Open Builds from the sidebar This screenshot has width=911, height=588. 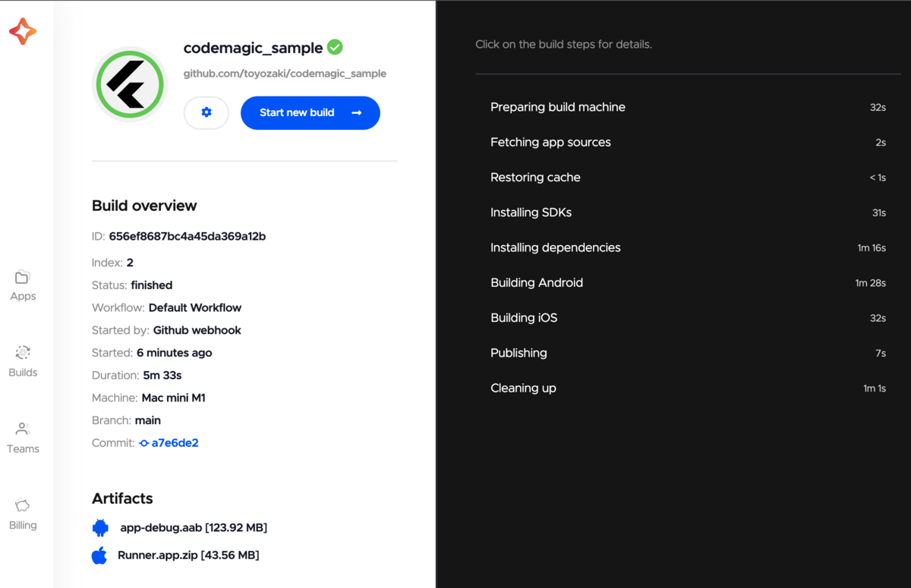click(22, 362)
